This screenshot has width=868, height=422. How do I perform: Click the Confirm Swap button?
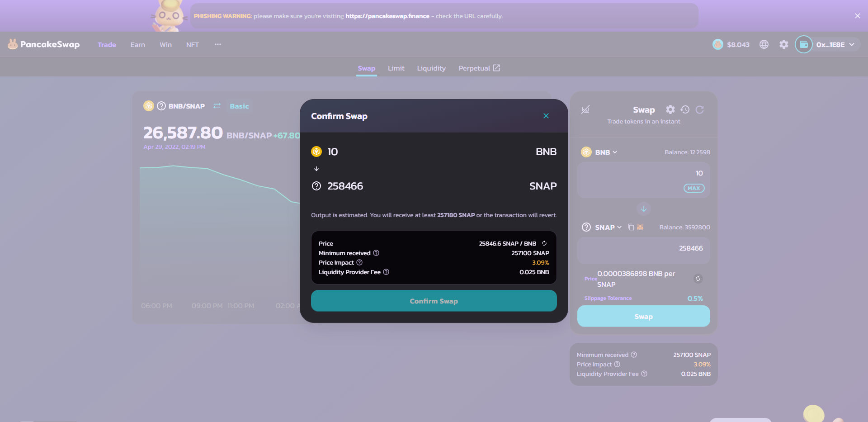(x=434, y=301)
